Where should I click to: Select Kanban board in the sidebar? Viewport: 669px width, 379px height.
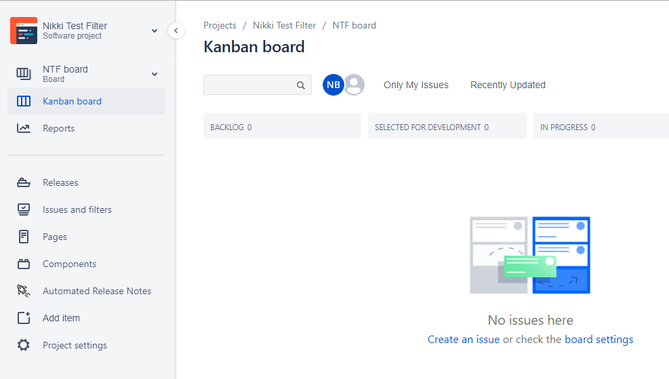pyautogui.click(x=86, y=101)
